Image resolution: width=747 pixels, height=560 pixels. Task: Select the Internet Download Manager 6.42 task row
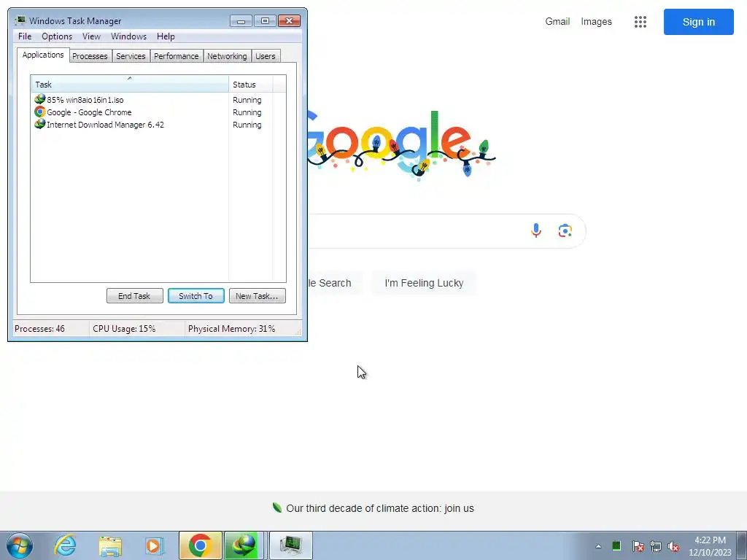[158, 125]
